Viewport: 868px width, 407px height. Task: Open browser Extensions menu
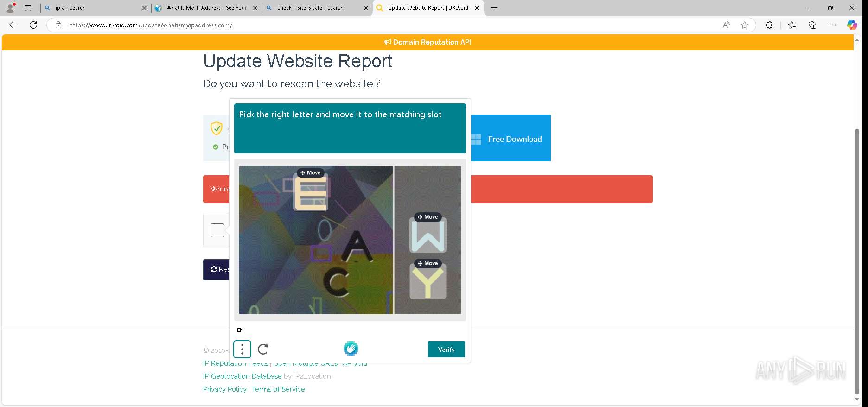coord(769,25)
